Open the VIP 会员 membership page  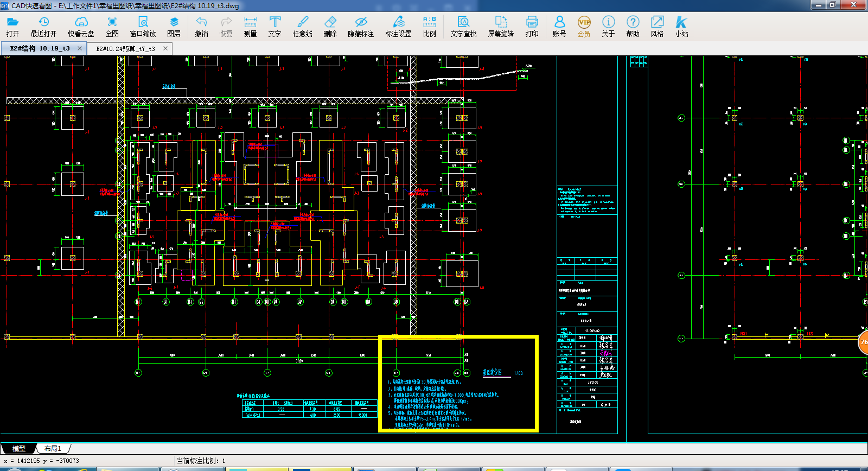(584, 26)
